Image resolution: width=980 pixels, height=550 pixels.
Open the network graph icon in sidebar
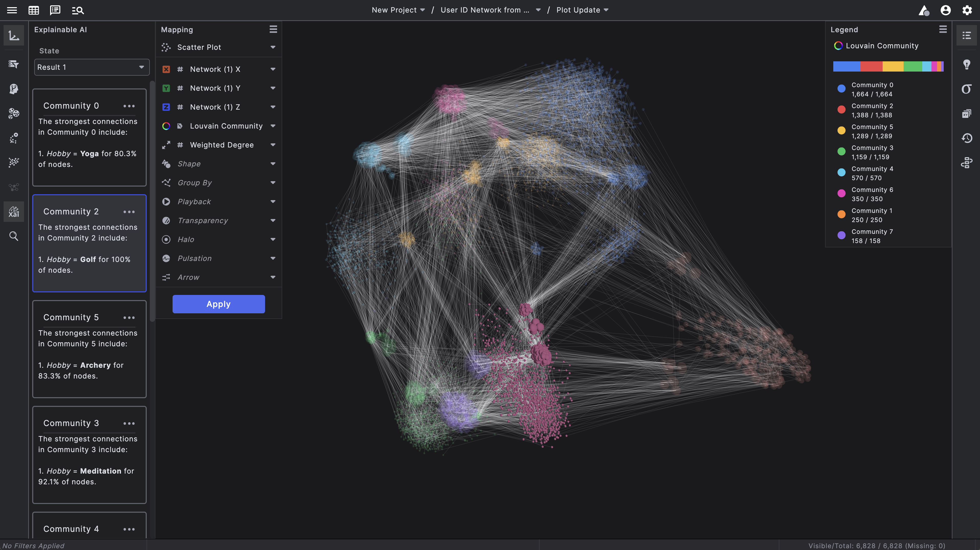coord(14,187)
